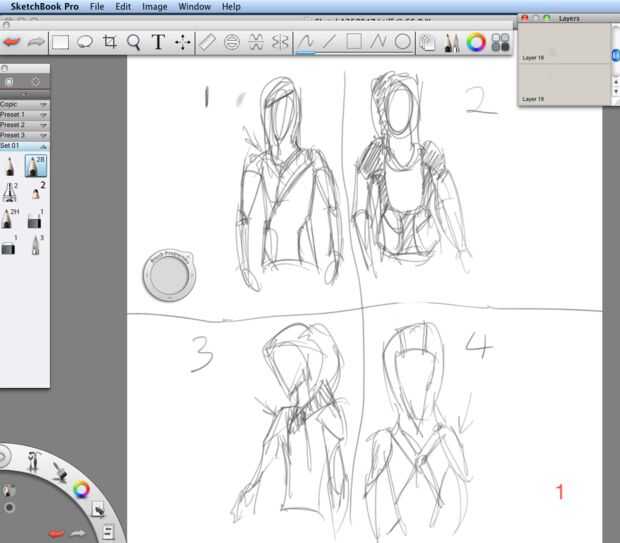Select the felt pen brush numbered 3
This screenshot has width=620, height=543.
tap(36, 245)
